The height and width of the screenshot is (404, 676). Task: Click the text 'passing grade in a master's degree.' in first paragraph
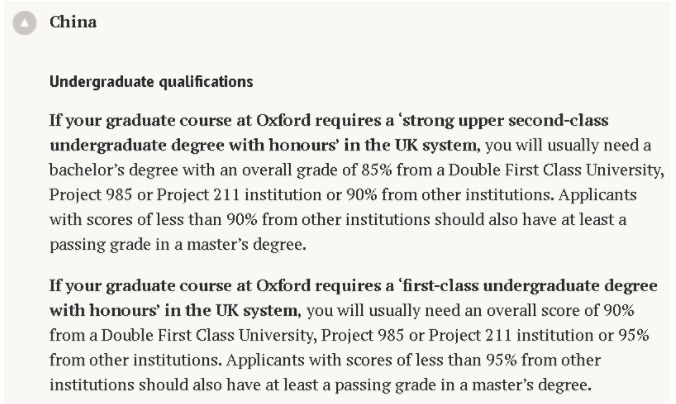point(178,244)
